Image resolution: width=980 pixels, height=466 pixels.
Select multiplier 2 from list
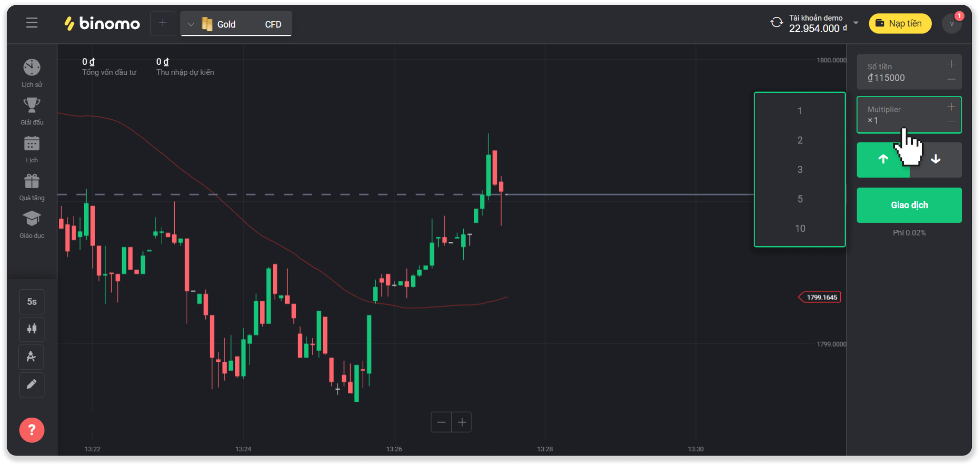[x=800, y=140]
